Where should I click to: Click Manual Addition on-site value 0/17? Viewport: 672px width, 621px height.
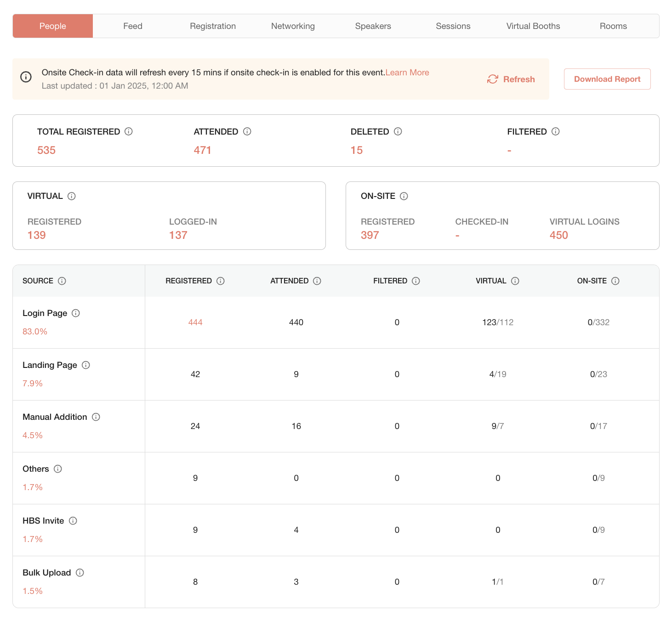coord(598,426)
